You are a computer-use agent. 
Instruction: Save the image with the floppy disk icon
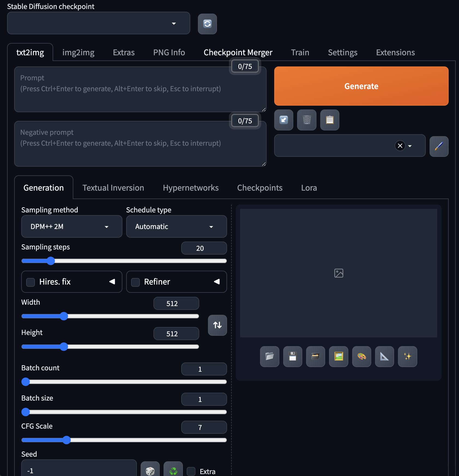coord(292,356)
